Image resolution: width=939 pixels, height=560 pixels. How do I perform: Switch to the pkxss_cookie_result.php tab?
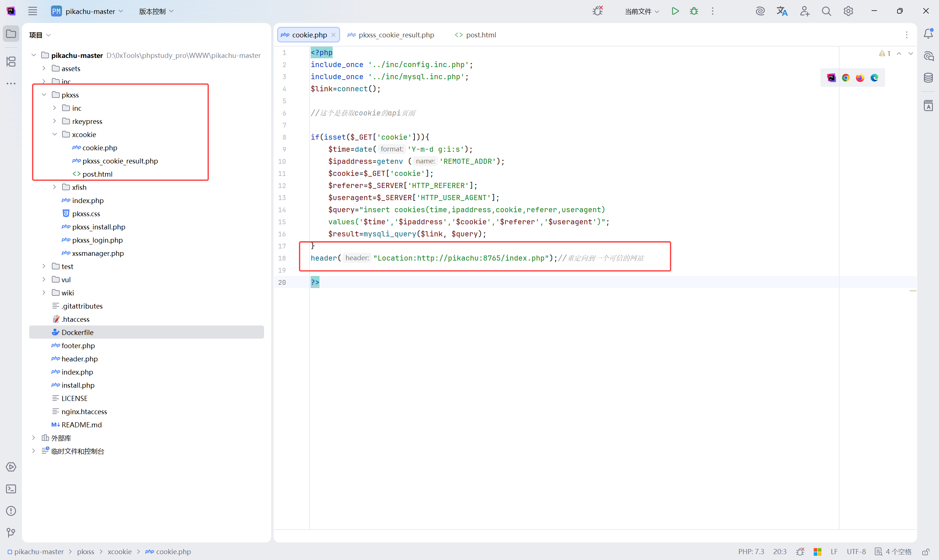coord(396,35)
